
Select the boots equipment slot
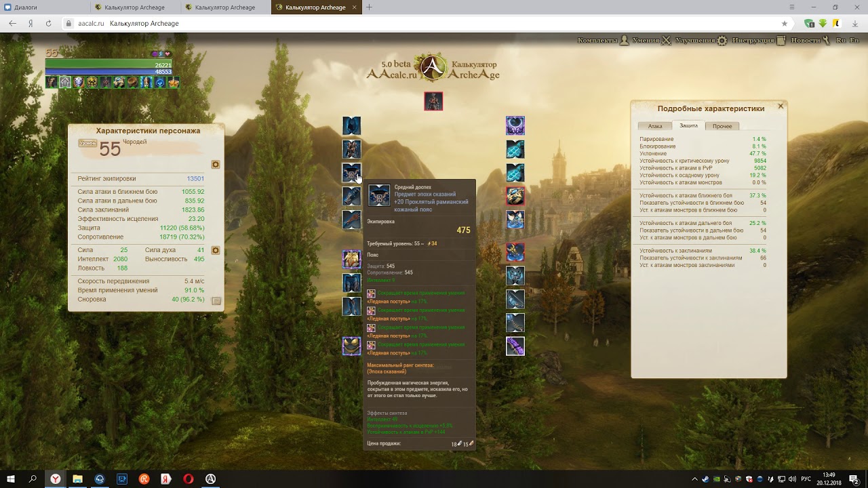tap(351, 306)
